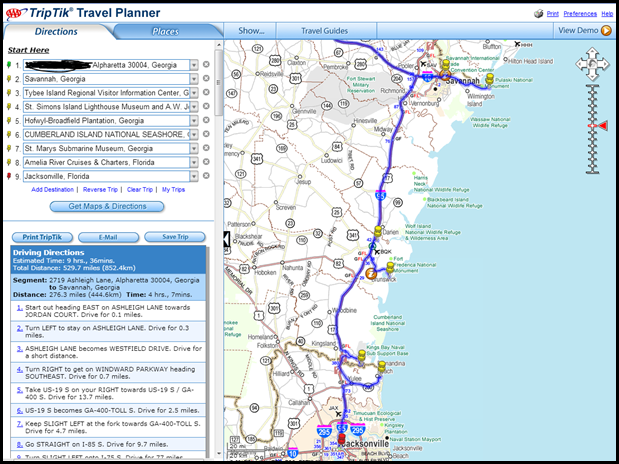
Task: Open direction step 8 link
Action: point(19,444)
